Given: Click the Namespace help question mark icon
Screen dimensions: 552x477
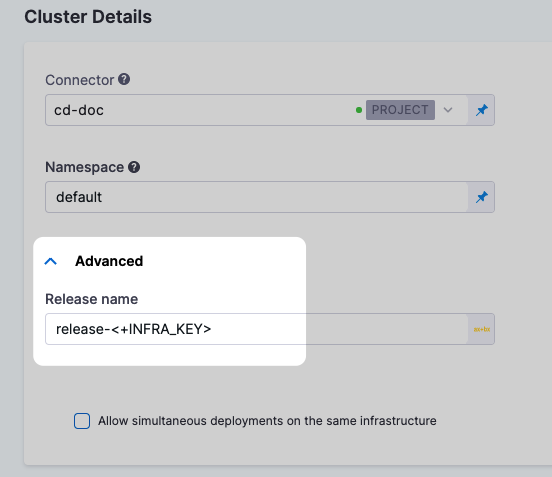Looking at the screenshot, I should point(134,167).
